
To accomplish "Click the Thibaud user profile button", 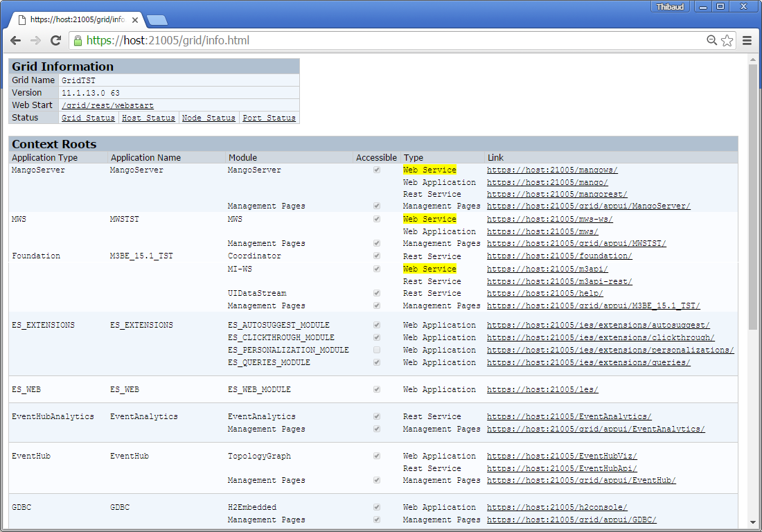I will click(x=671, y=7).
